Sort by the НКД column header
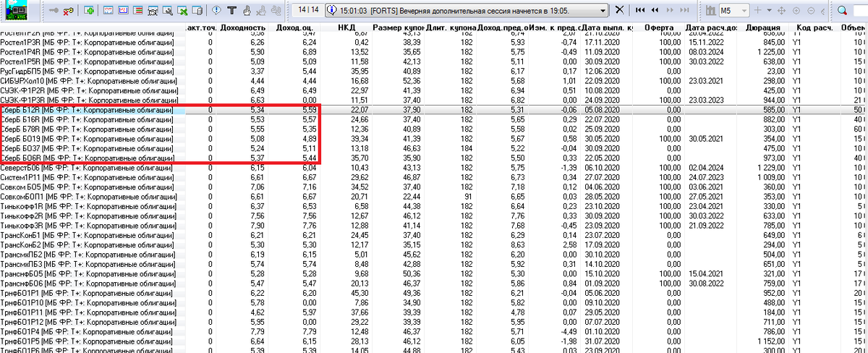Screen dimensions: 868x353 point(346,27)
